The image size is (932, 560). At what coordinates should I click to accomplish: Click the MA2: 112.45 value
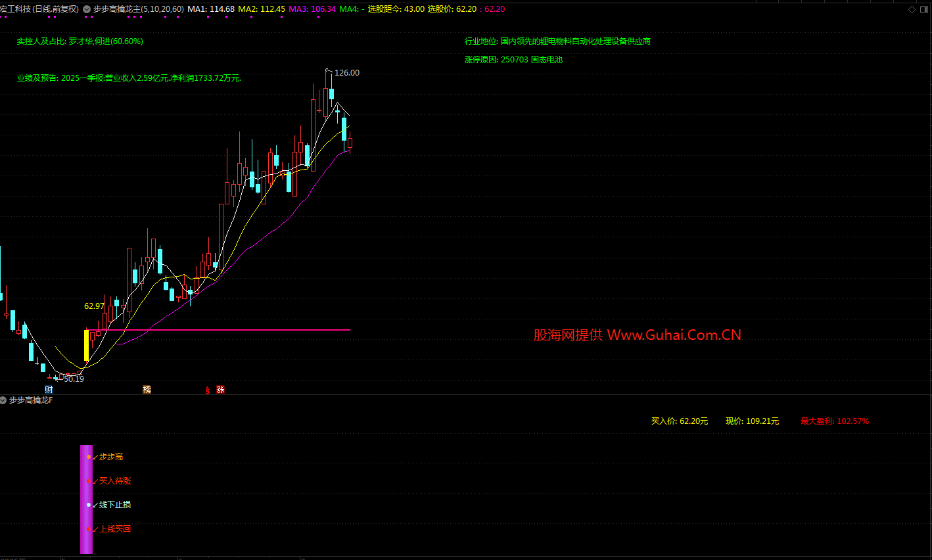coord(262,9)
